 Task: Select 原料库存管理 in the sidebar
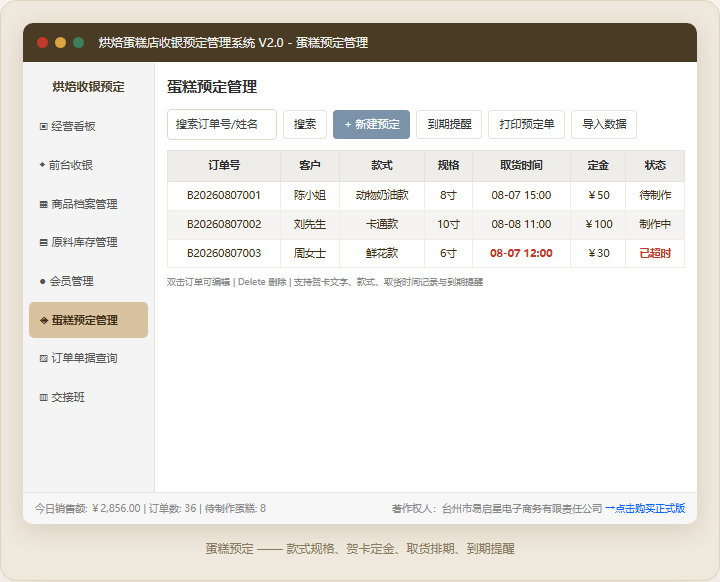[x=88, y=243]
